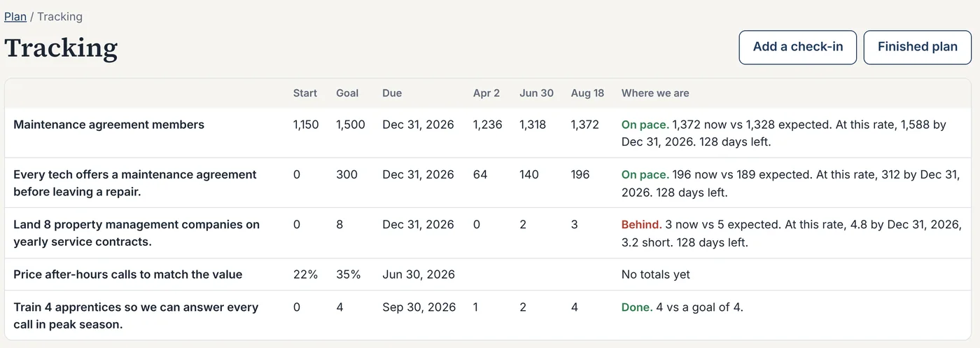The image size is (980, 348).
Task: Click the Start column header
Action: (305, 93)
